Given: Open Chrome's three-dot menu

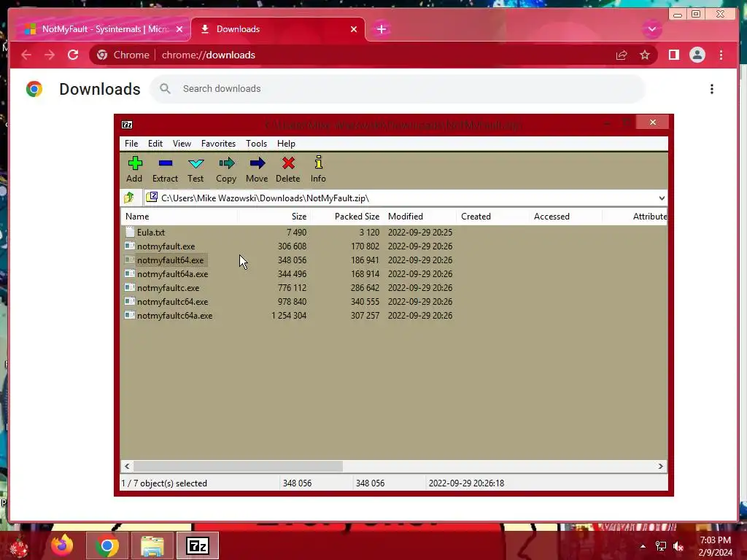Looking at the screenshot, I should (x=721, y=55).
